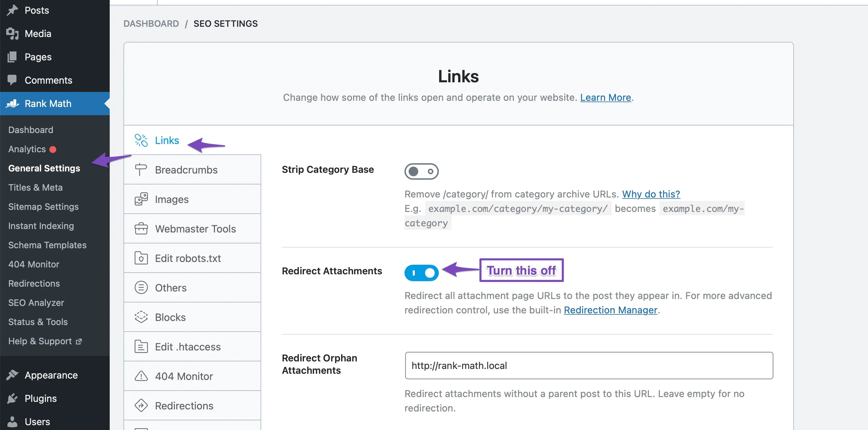
Task: Click the Edit .htaccess document icon
Action: pyautogui.click(x=141, y=347)
